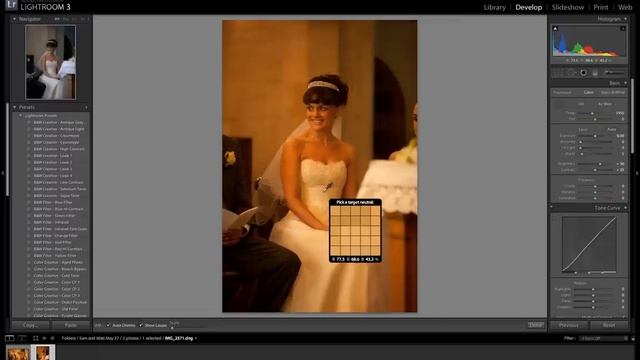
Task: Switch to the Library module
Action: tap(494, 7)
